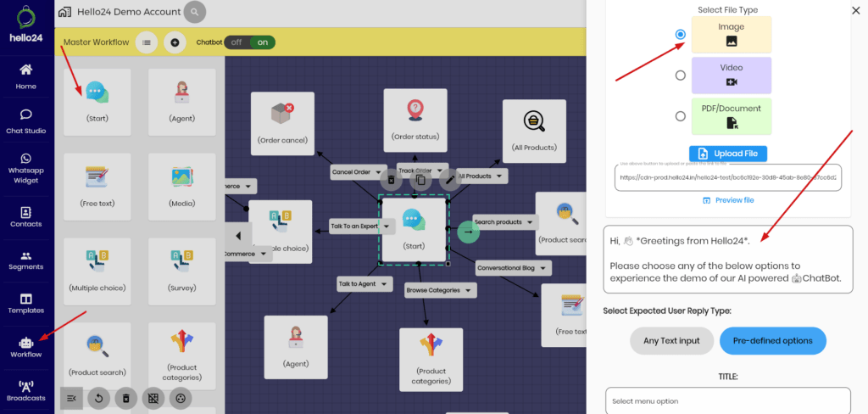Pick the (Agent) block from the palette
Screen dimensions: 868x414
[182, 102]
